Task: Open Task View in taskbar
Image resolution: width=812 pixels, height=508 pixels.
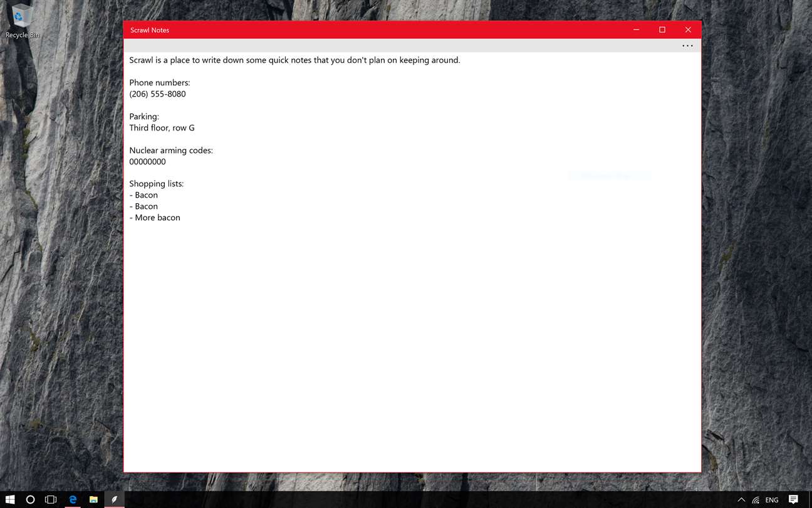Action: tap(51, 500)
